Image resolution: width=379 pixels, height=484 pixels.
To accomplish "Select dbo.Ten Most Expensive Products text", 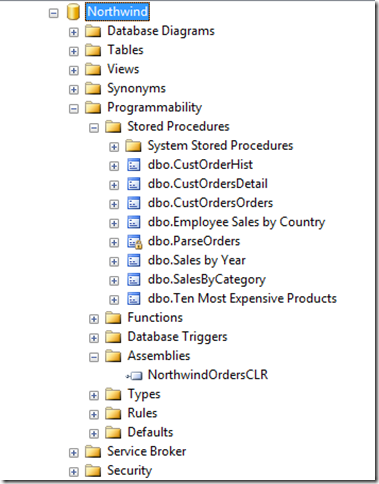I will [242, 299].
